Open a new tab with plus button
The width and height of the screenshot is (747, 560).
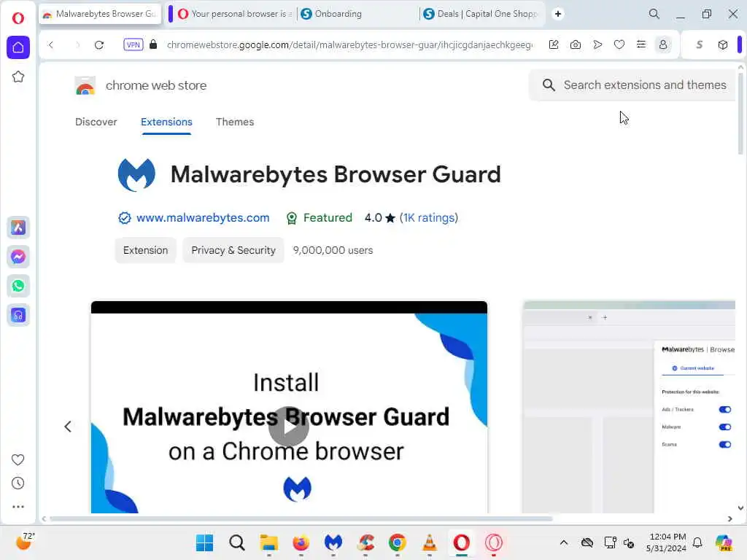click(x=558, y=14)
